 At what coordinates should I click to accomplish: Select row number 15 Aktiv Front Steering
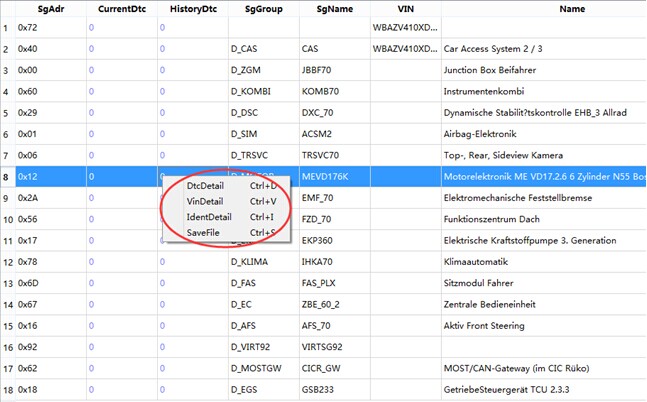point(324,326)
